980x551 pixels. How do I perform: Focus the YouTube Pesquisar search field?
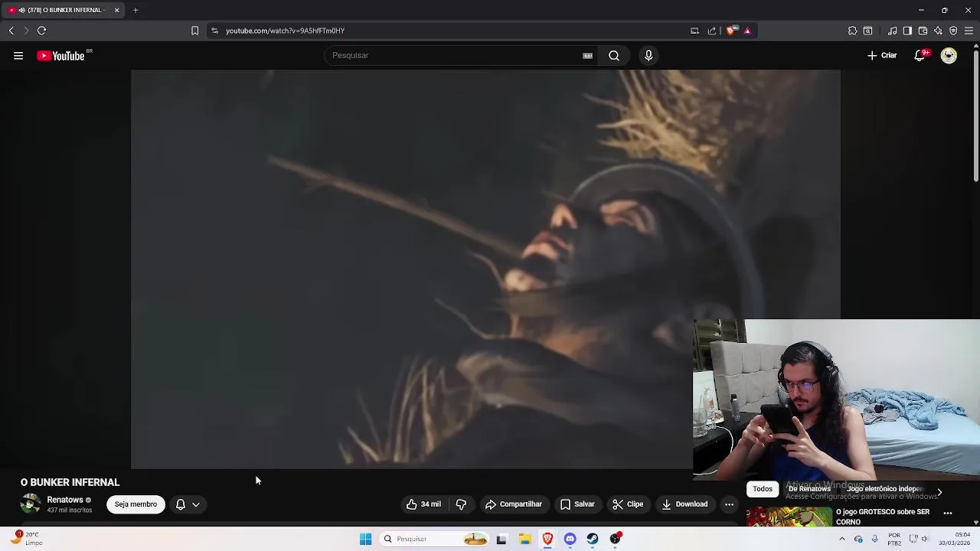(x=459, y=55)
